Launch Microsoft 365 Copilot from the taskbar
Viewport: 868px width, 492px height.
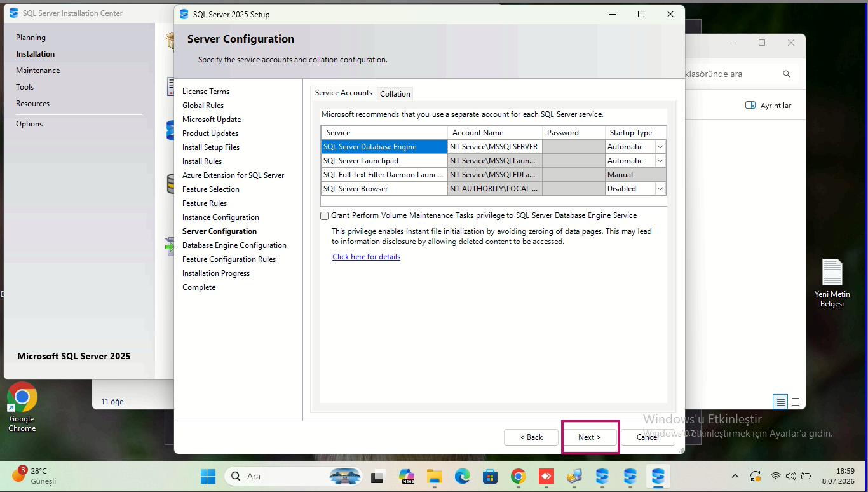(x=406, y=476)
